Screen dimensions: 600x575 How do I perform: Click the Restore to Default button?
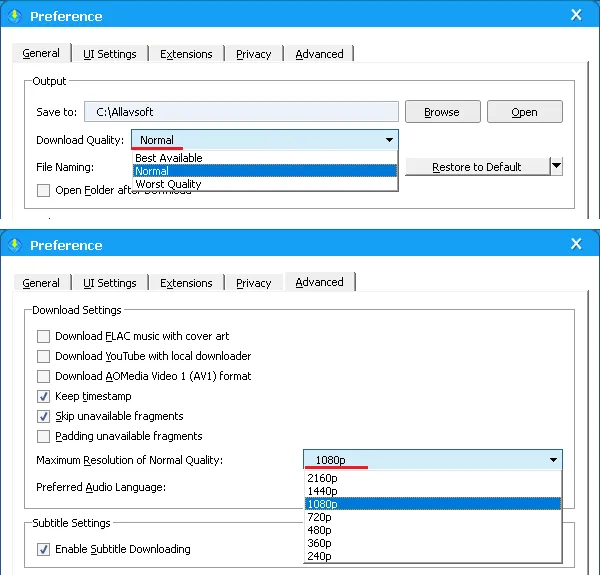pyautogui.click(x=476, y=167)
